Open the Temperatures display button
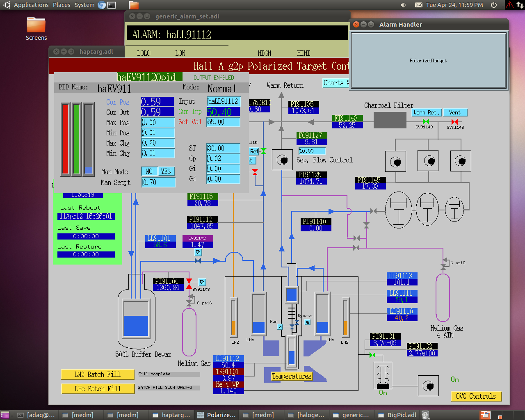This screenshot has height=420, width=525. (x=292, y=376)
